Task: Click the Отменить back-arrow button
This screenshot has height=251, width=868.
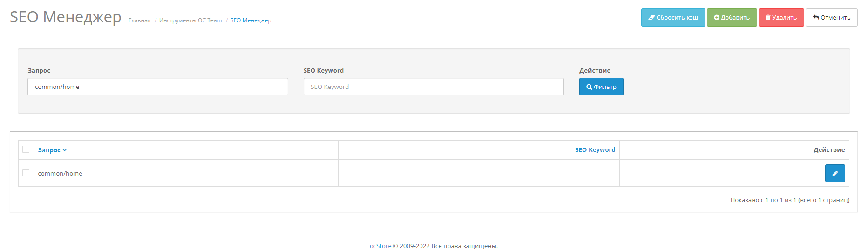Action: point(831,18)
